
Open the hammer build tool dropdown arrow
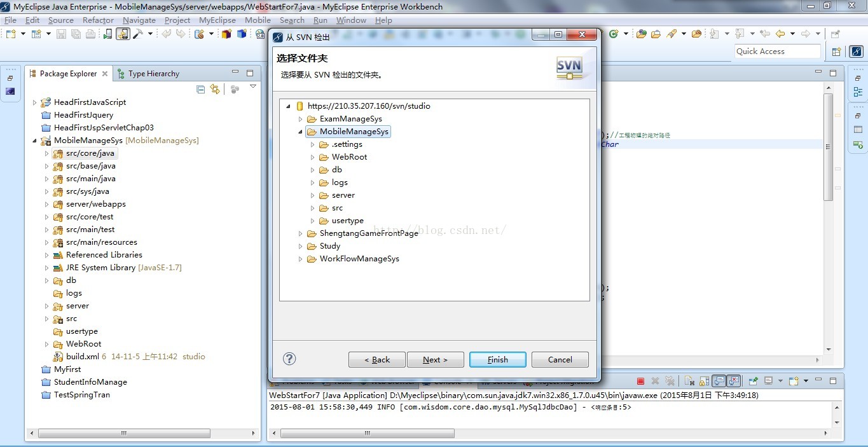point(150,34)
